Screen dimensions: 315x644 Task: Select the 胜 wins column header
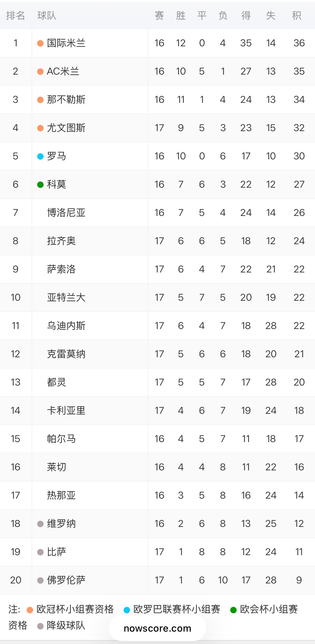tap(181, 16)
